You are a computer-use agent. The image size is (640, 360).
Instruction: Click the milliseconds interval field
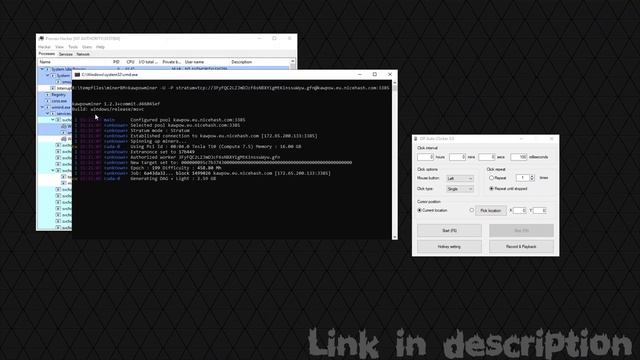pos(519,157)
